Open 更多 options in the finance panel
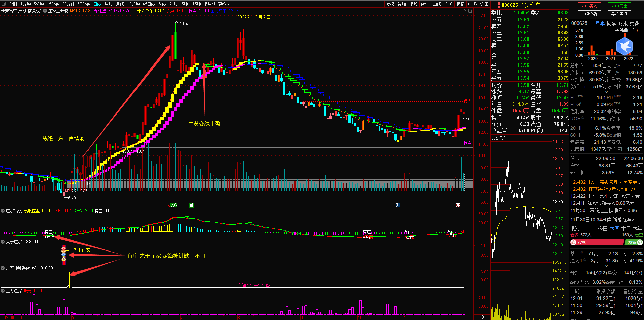 pos(636,23)
